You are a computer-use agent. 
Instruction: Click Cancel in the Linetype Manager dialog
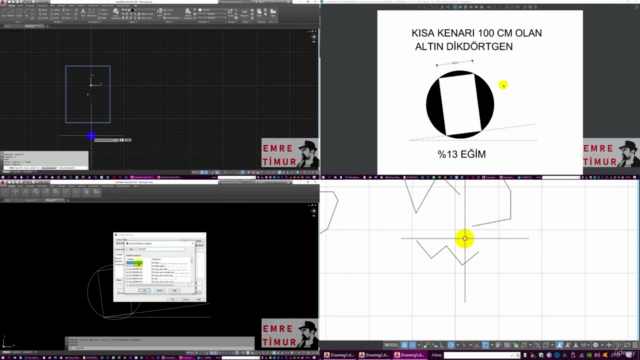pyautogui.click(x=186, y=300)
